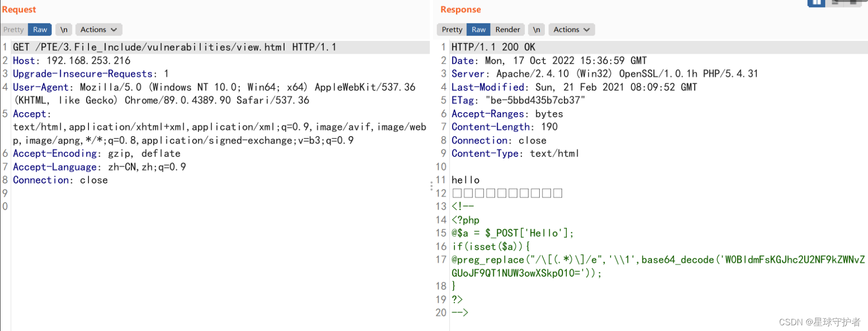
Task: Click the Response panel heading
Action: (461, 10)
